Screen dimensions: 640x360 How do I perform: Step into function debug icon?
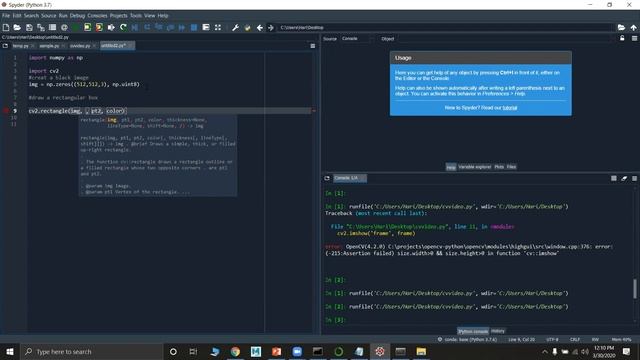pyautogui.click(x=159, y=27)
